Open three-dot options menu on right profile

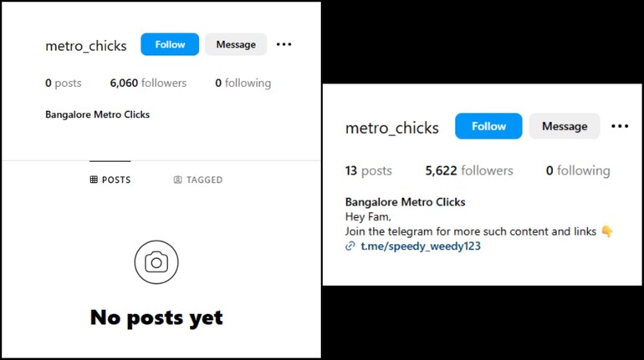pos(620,126)
